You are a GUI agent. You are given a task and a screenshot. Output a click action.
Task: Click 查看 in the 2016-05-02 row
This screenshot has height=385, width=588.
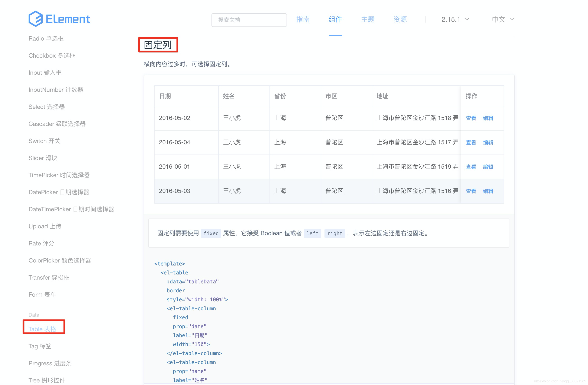point(471,118)
